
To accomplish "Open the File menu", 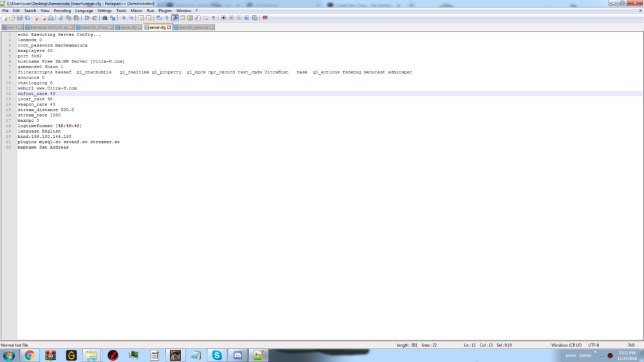I will (x=5, y=11).
